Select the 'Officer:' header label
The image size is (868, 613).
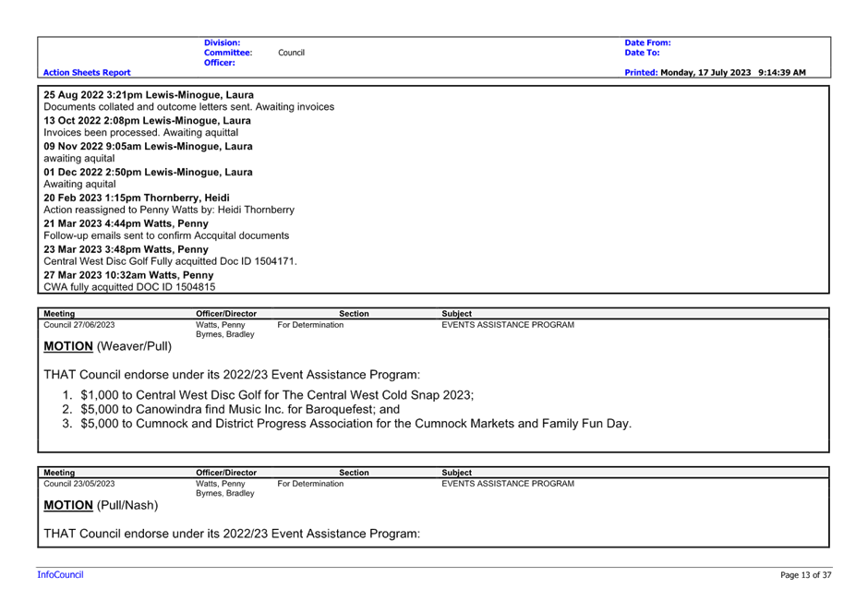219,63
